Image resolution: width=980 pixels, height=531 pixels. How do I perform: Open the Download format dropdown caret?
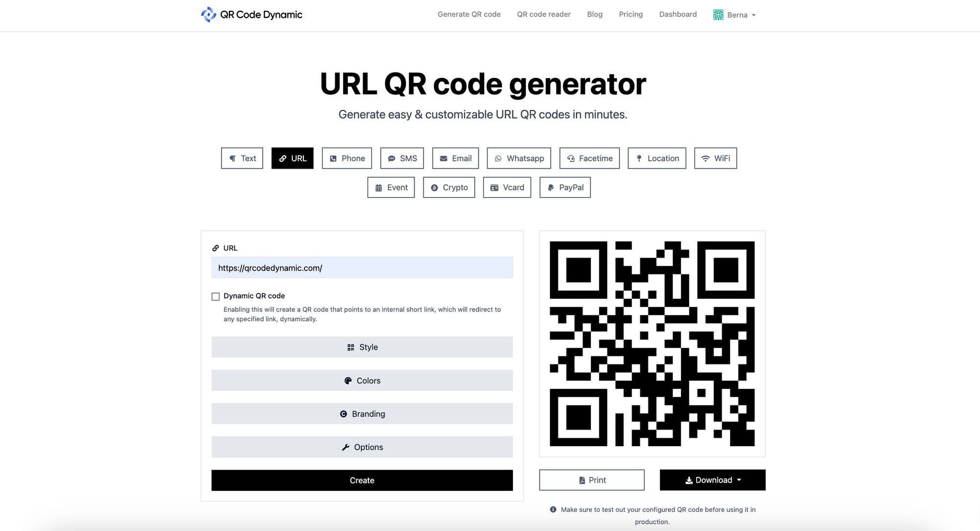point(739,480)
